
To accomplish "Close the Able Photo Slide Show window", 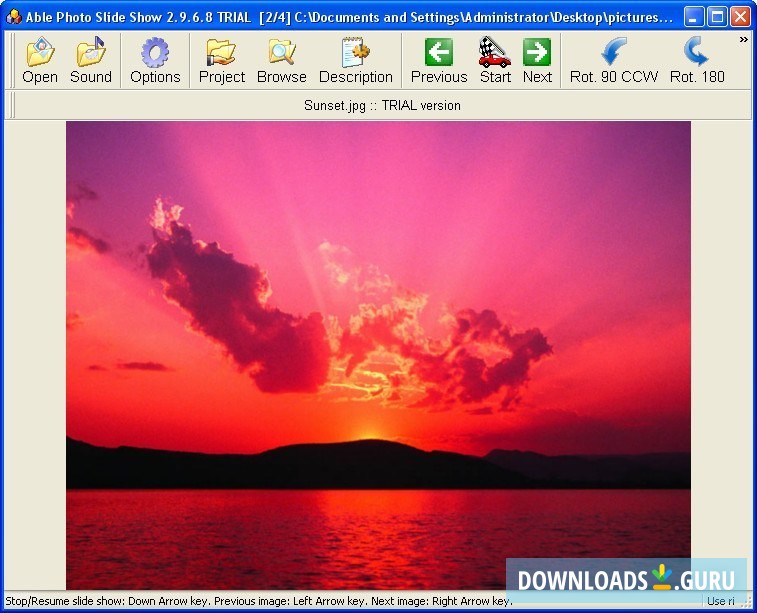I will (740, 17).
